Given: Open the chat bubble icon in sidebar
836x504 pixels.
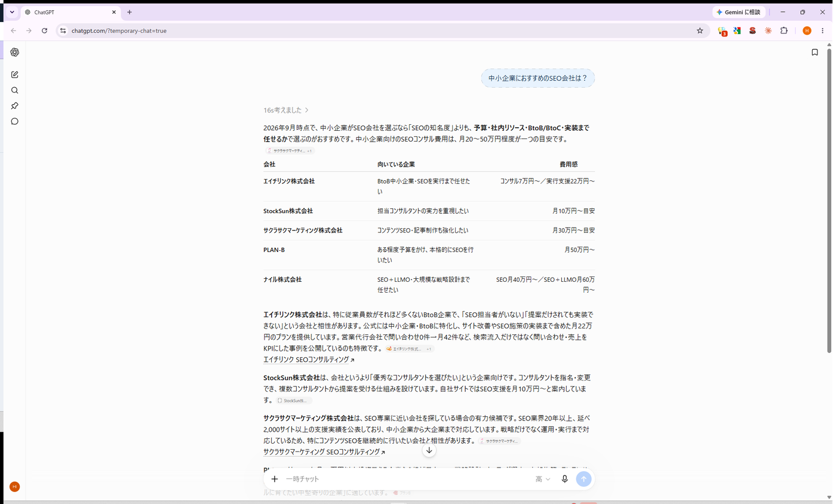Looking at the screenshot, I should click(x=15, y=121).
